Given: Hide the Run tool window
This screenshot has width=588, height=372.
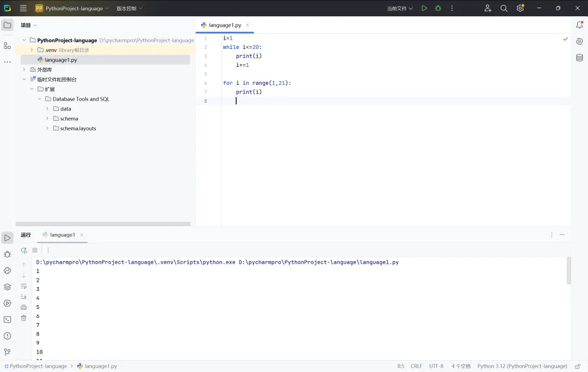Looking at the screenshot, I should coord(562,234).
